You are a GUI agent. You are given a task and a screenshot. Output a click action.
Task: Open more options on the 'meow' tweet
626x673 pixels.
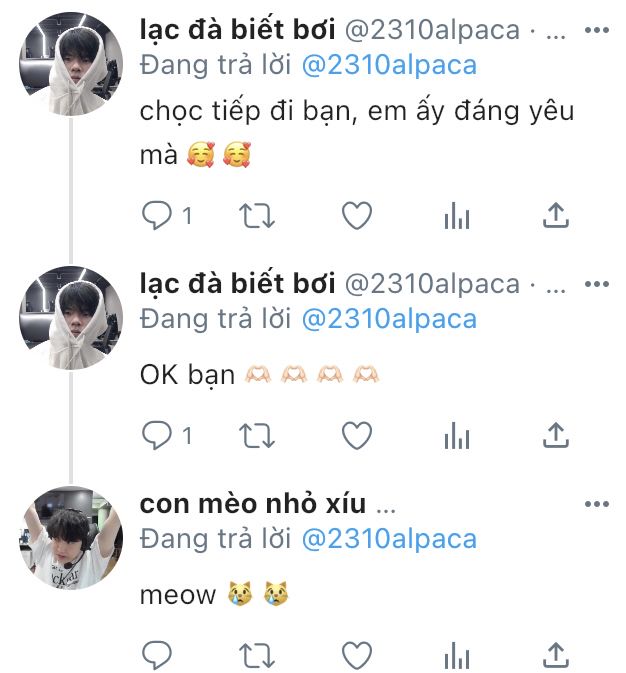(597, 503)
